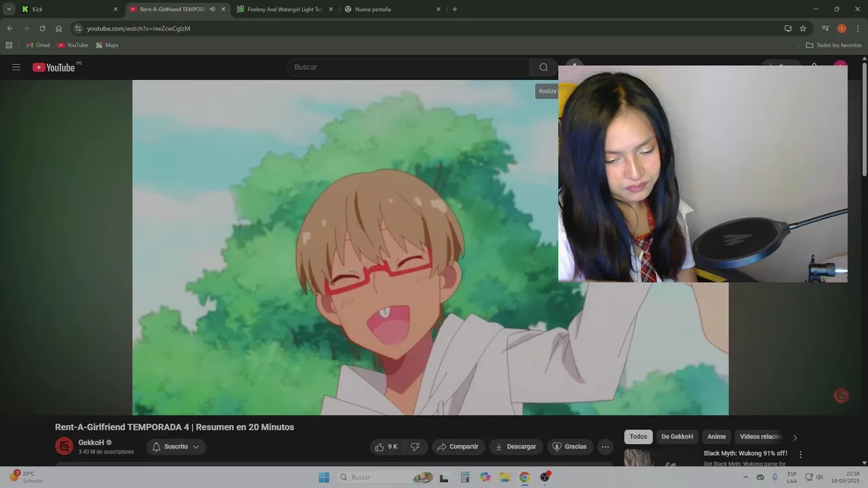Screen dimensions: 868x488
Task: Select the De GekkoH filter chip
Action: pyautogui.click(x=677, y=436)
